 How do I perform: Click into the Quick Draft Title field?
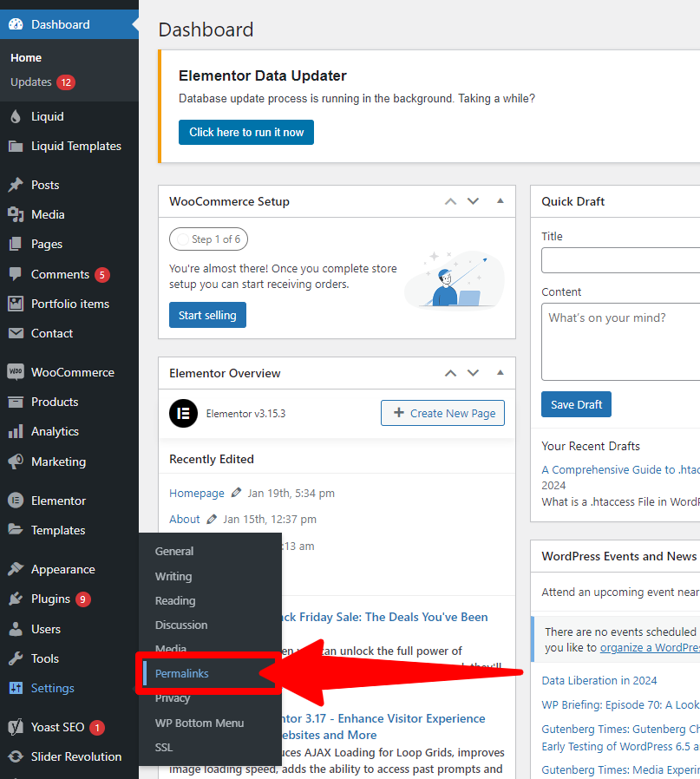tap(620, 260)
